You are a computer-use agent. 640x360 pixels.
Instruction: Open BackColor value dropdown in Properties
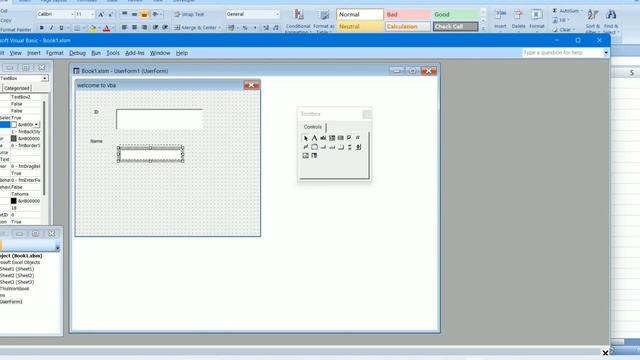coord(36,124)
